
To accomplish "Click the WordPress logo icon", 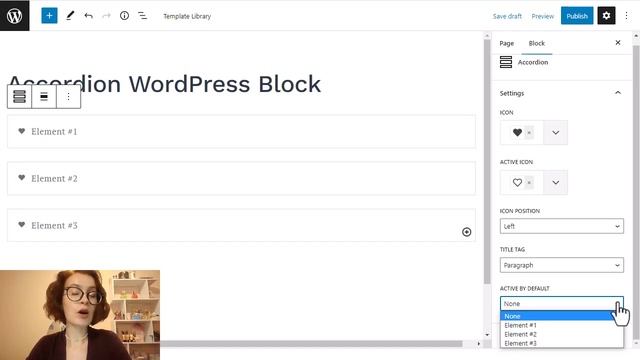I will point(15,16).
